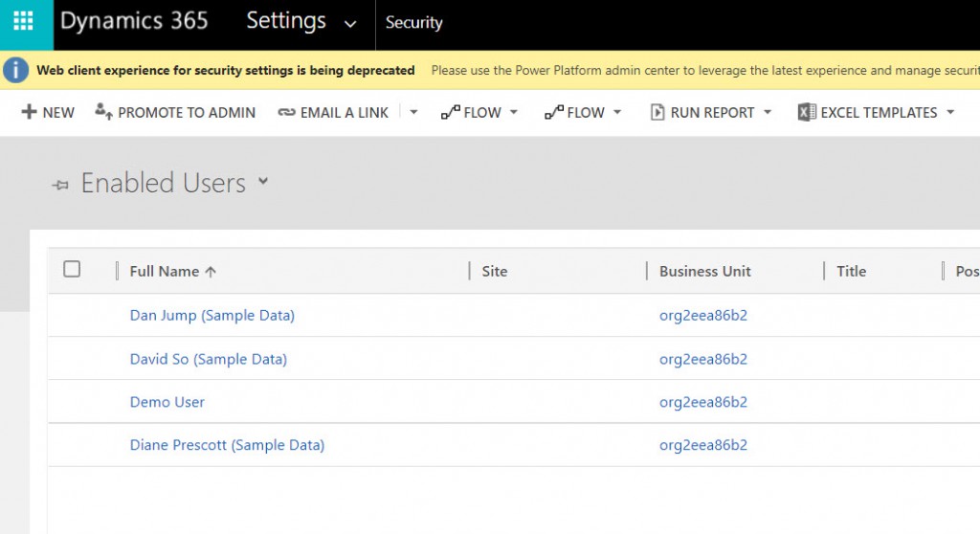Screen dimensions: 980x534
Task: Open the RUN REPORT menu label
Action: pos(712,113)
